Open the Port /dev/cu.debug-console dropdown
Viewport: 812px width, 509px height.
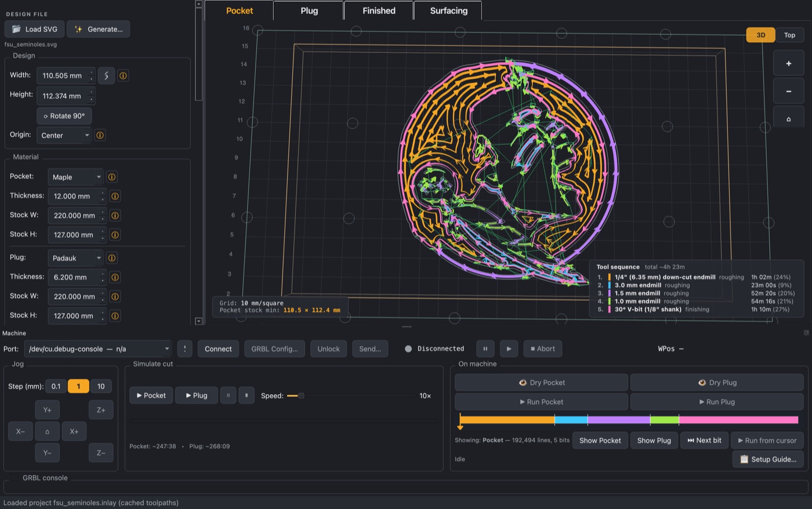pyautogui.click(x=97, y=348)
